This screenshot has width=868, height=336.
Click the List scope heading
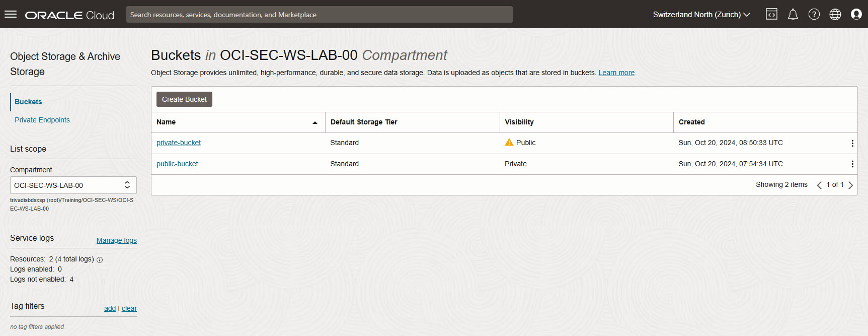pyautogui.click(x=28, y=149)
